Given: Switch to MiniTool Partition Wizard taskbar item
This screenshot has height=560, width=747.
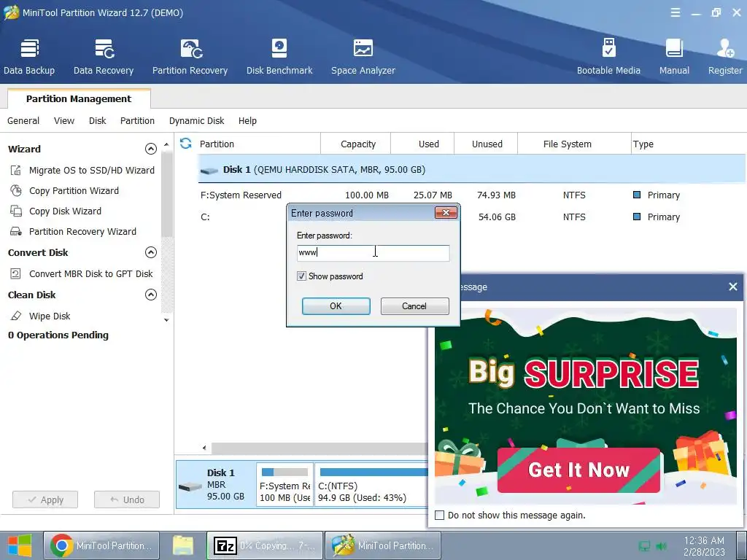Looking at the screenshot, I should tap(382, 545).
